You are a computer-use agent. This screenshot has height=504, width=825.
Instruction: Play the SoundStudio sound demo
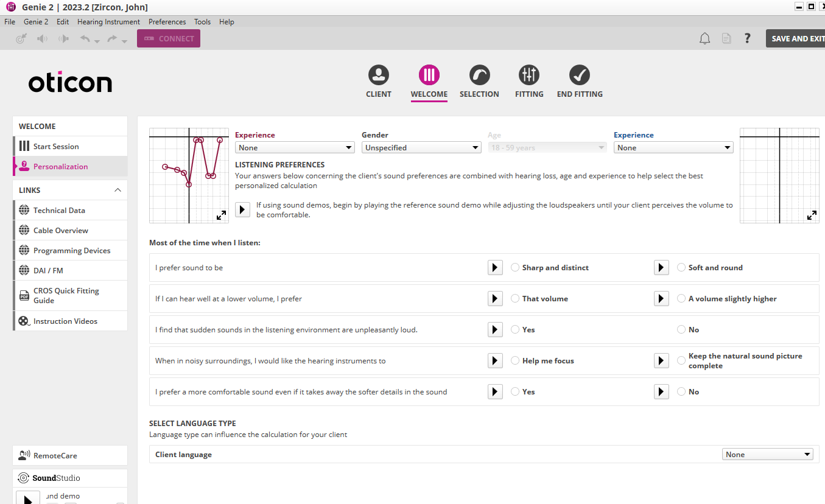pos(28,498)
